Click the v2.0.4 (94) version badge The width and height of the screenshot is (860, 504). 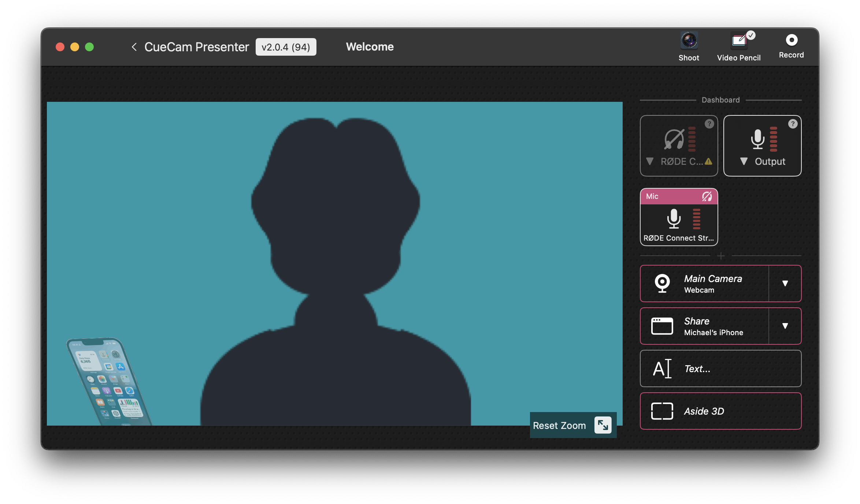[286, 47]
